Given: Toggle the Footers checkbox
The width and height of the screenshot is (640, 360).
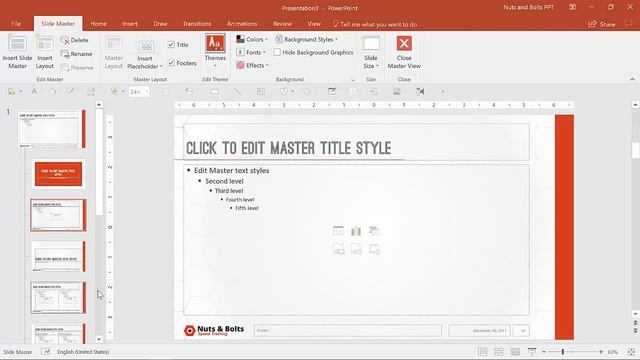Looking at the screenshot, I should 171,63.
